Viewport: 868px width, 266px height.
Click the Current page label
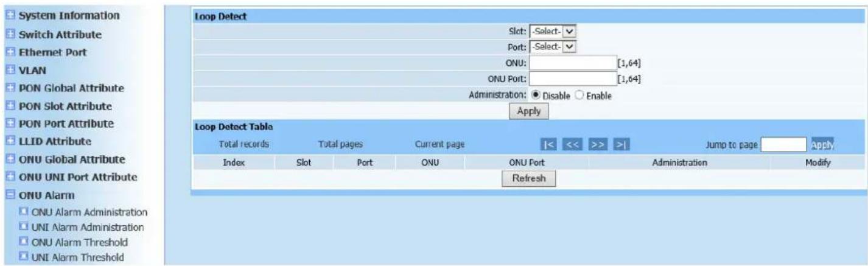pos(439,144)
